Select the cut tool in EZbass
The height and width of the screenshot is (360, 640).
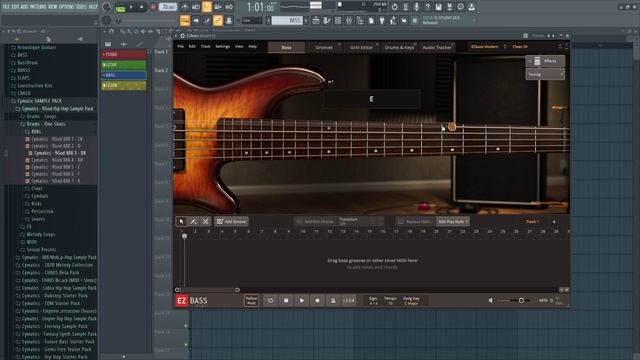click(x=205, y=221)
